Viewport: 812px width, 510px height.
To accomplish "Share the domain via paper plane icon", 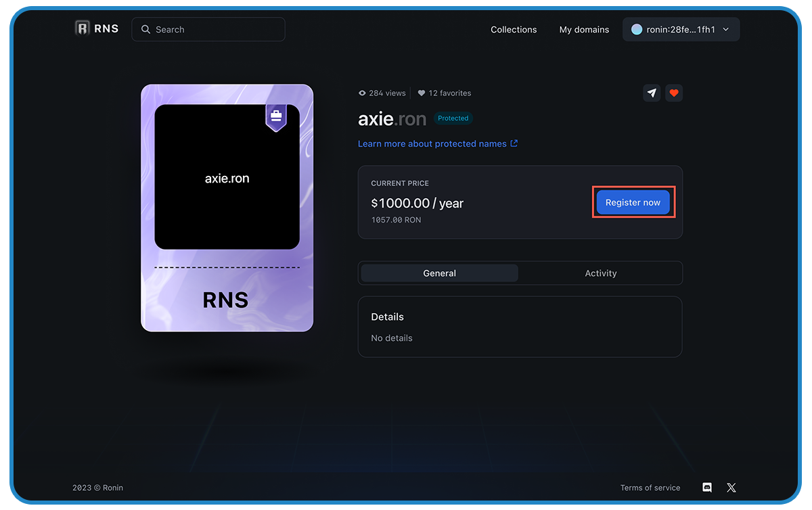I will point(652,93).
